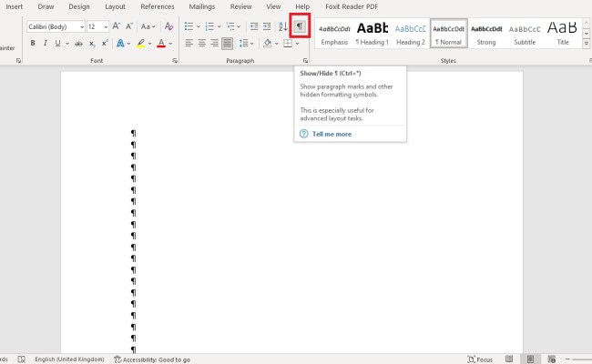
Task: Toggle Subscript formatting
Action: [x=92, y=44]
